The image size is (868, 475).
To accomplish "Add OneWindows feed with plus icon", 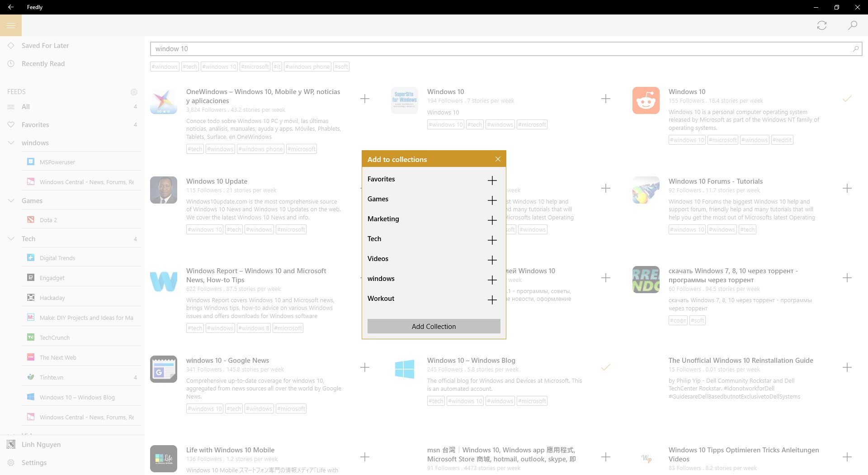I will (365, 99).
